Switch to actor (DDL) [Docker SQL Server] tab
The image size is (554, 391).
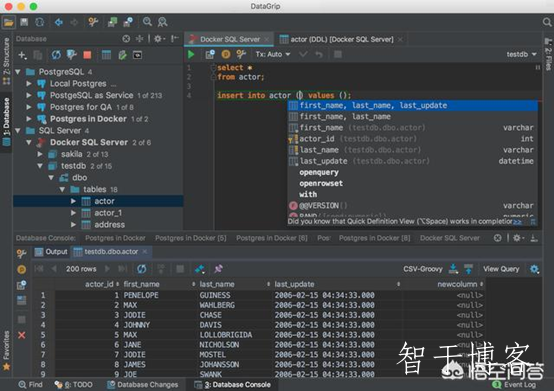click(x=341, y=39)
